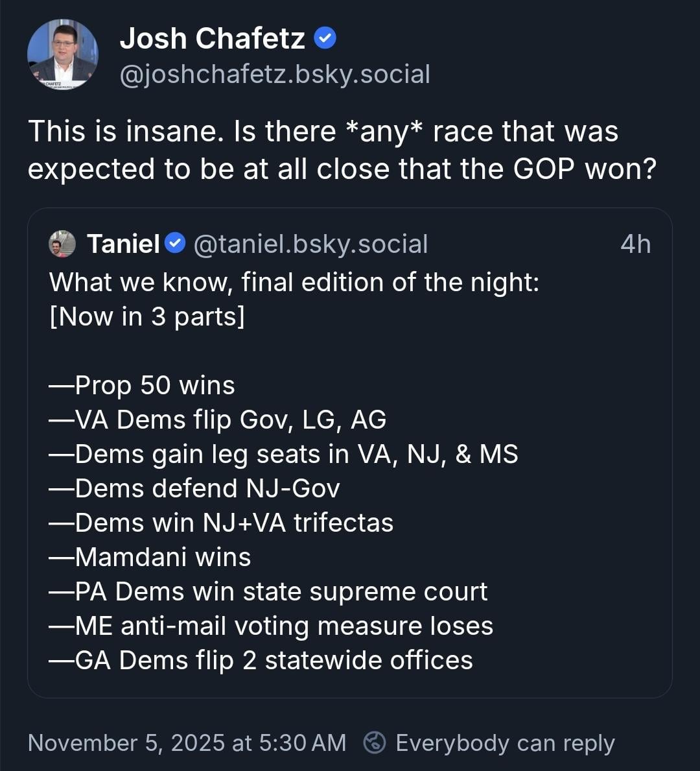This screenshot has height=771, width=700.
Task: Click verified badge next to Taniel
Action: pyautogui.click(x=175, y=243)
